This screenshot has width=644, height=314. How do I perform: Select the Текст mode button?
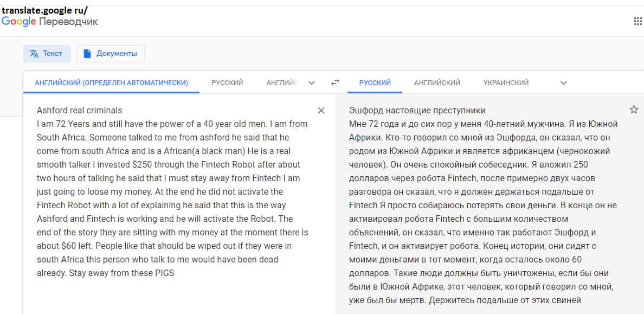(x=46, y=54)
